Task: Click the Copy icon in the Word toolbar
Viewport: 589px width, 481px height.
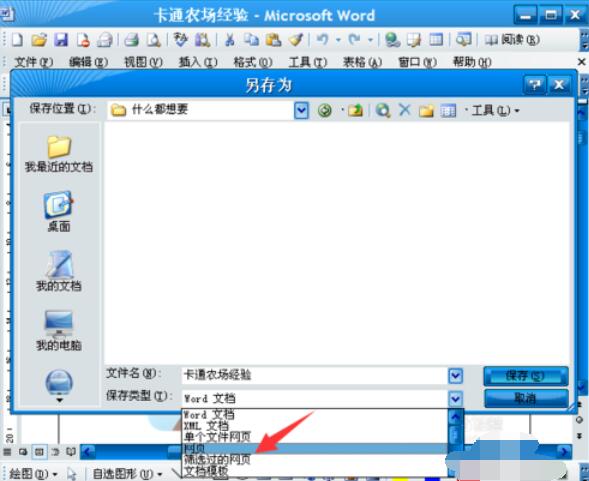Action: [x=251, y=39]
